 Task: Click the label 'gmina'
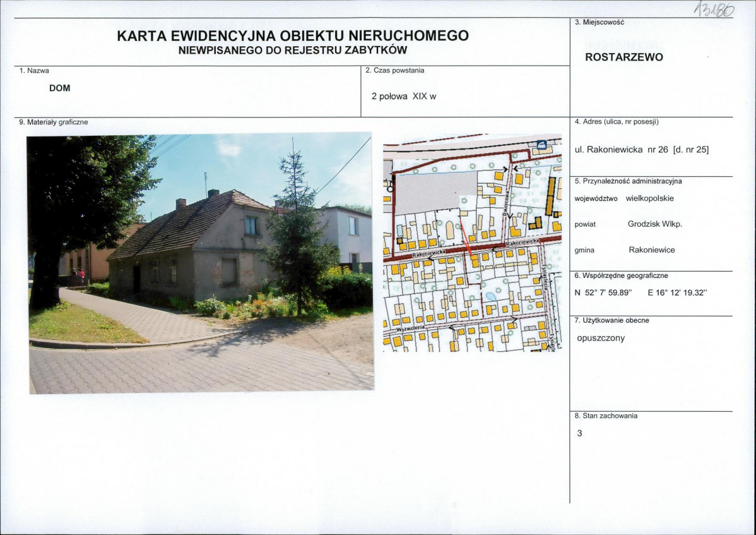(x=584, y=250)
